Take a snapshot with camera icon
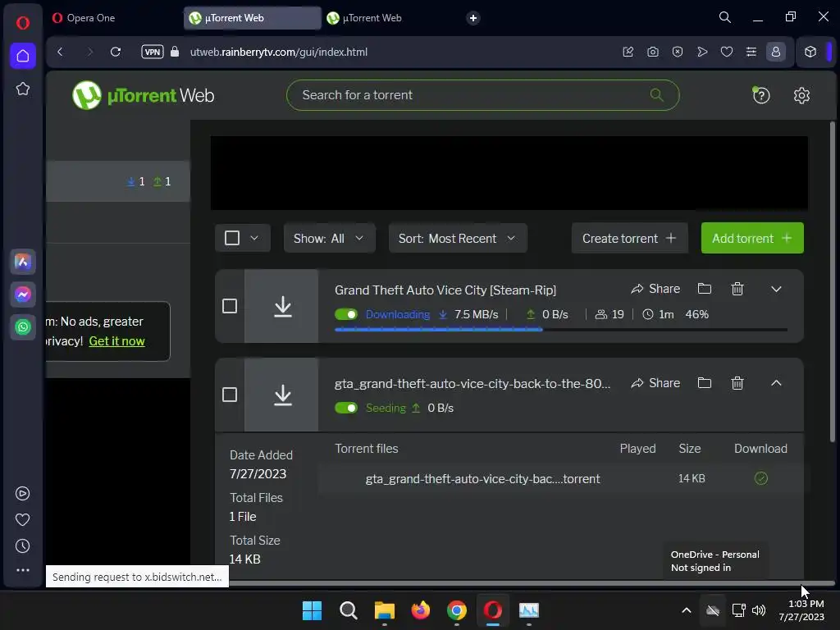 pyautogui.click(x=652, y=52)
